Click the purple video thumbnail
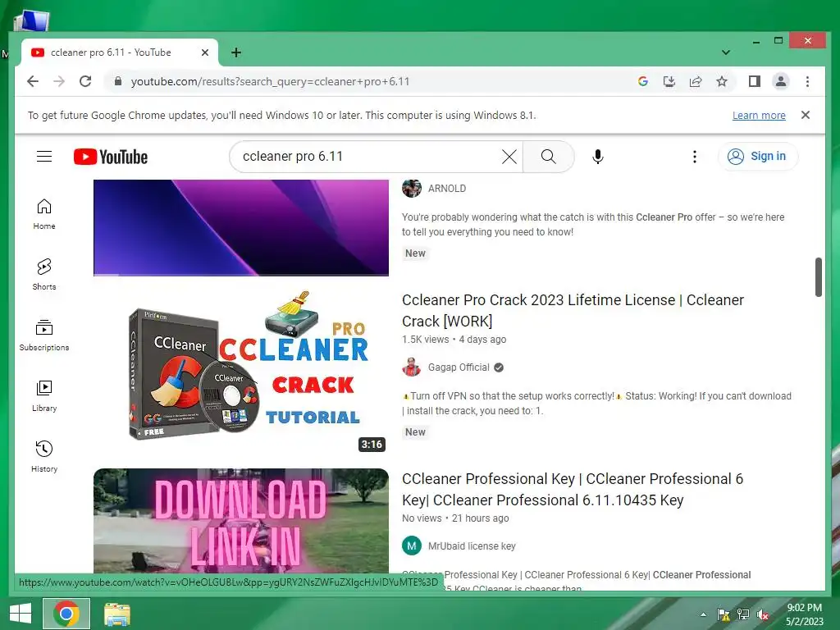Screen dimensions: 840x630 click(x=241, y=228)
